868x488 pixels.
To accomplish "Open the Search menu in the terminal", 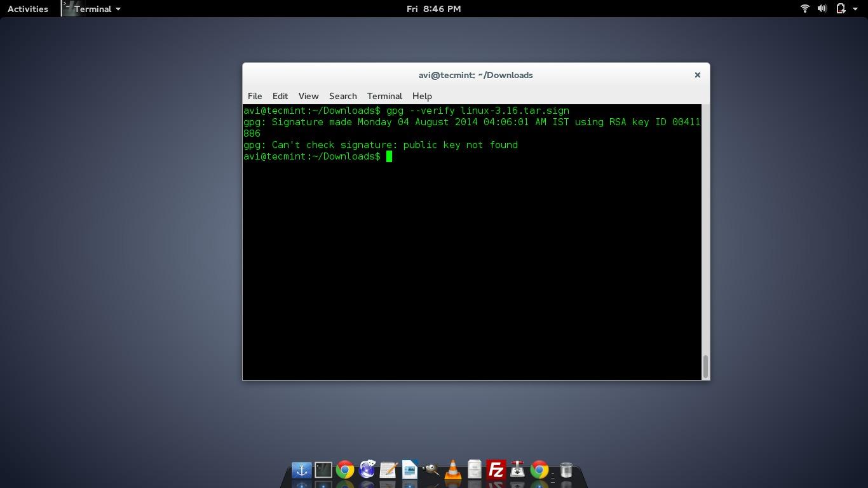I will click(x=342, y=96).
